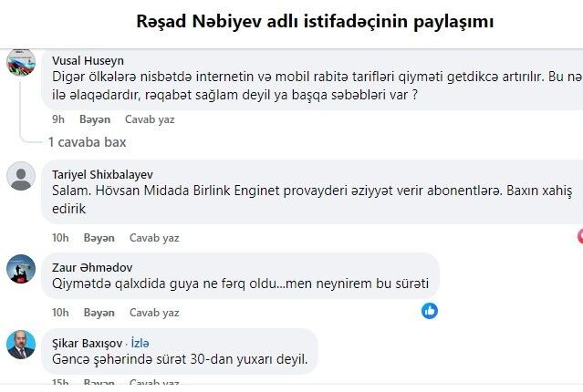Open Şikar Baxışov's name link
The width and height of the screenshot is (583, 392).
(87, 344)
